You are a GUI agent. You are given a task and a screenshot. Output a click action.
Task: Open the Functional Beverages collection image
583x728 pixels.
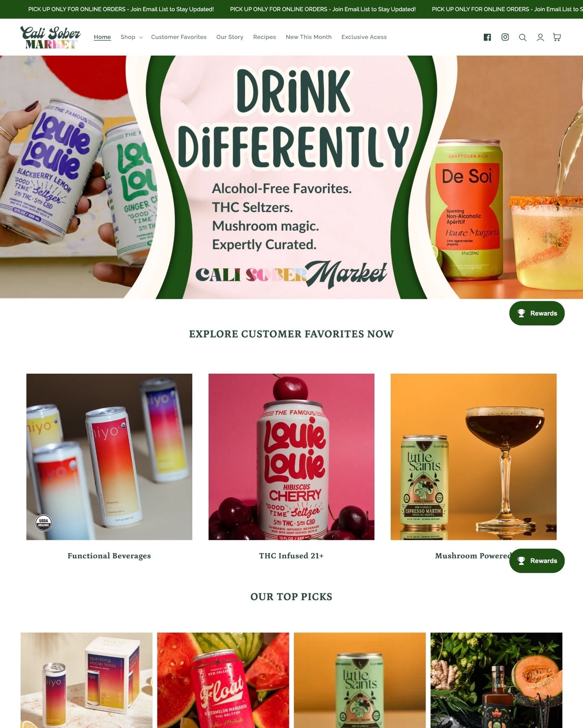(x=109, y=457)
